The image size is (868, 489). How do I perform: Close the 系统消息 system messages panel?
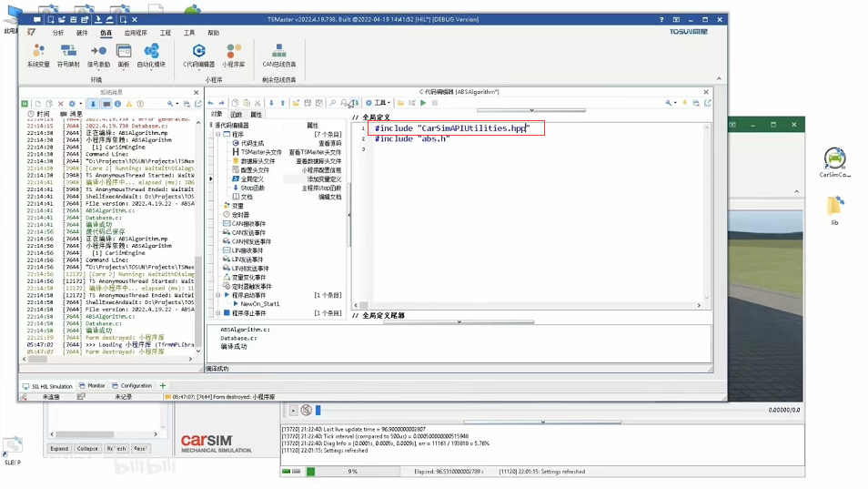point(196,93)
